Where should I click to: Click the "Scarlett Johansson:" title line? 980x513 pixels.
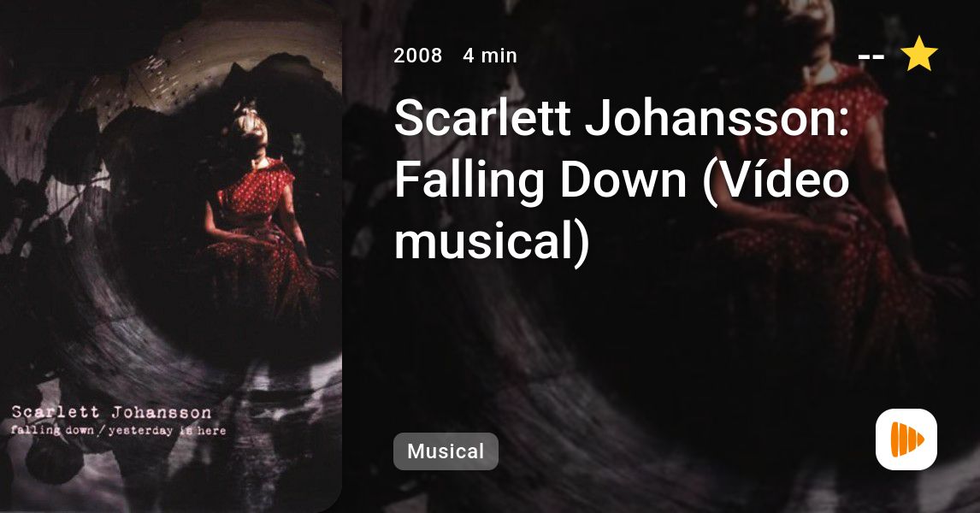(622, 117)
